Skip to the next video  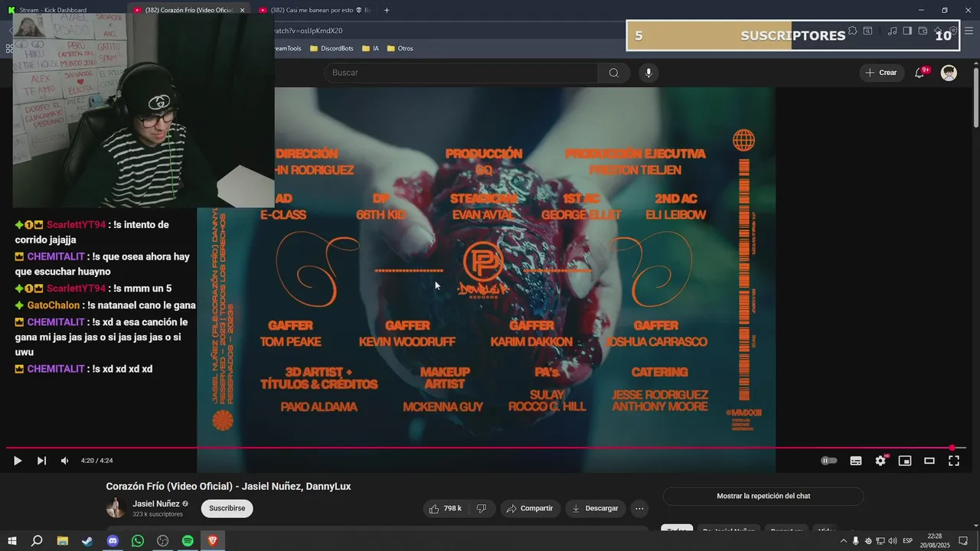41,461
